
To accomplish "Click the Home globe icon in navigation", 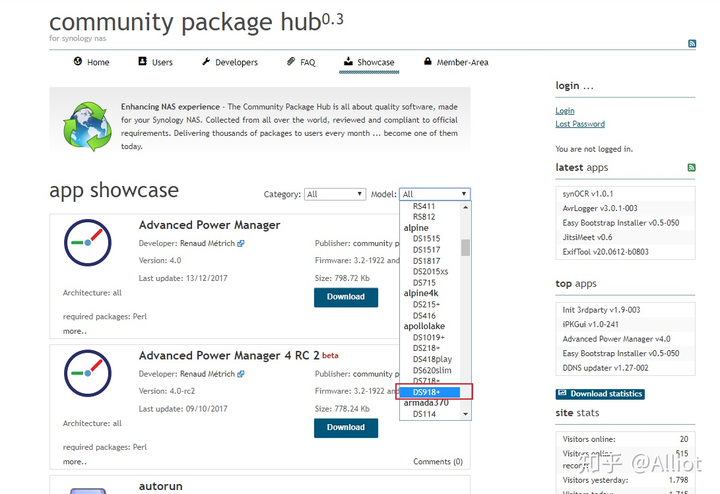I will pos(78,61).
